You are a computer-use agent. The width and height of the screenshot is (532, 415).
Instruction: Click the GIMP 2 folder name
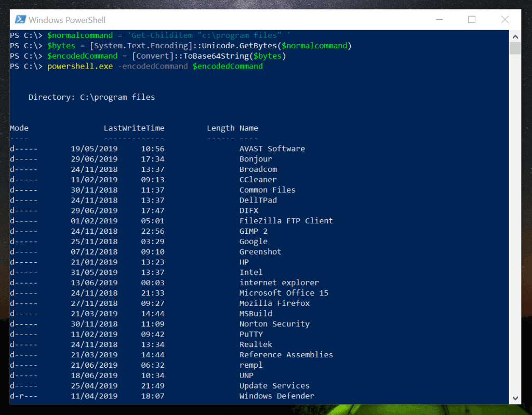tap(253, 231)
